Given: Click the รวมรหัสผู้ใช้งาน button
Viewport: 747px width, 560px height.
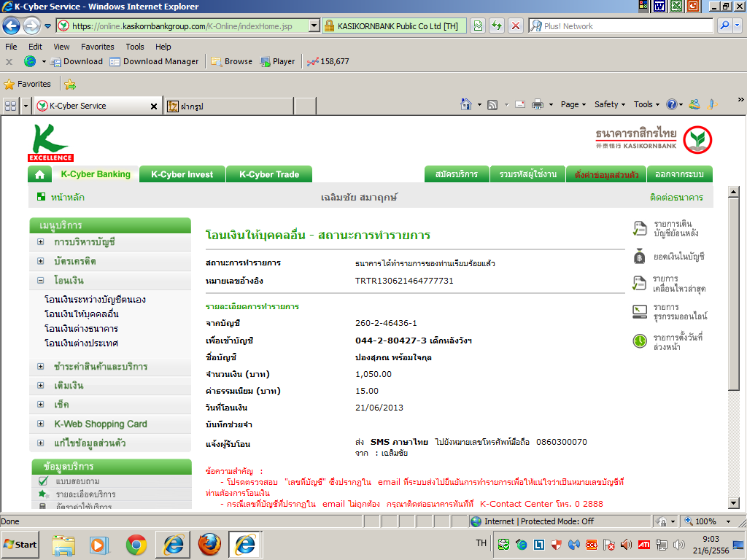Looking at the screenshot, I should tap(528, 174).
